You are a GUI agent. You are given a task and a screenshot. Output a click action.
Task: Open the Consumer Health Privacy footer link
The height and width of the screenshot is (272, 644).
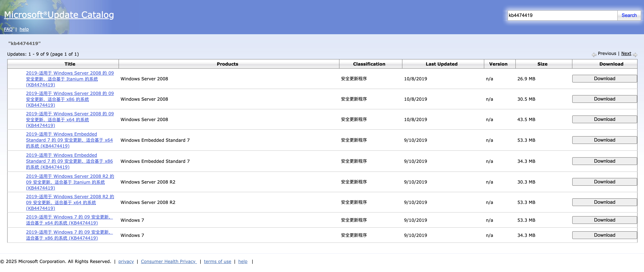click(169, 262)
